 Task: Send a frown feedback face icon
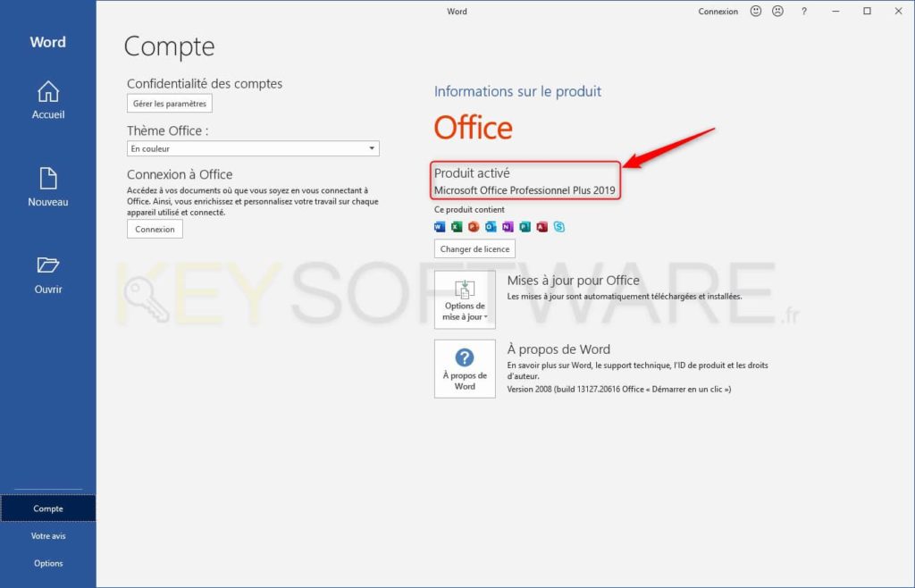point(778,11)
